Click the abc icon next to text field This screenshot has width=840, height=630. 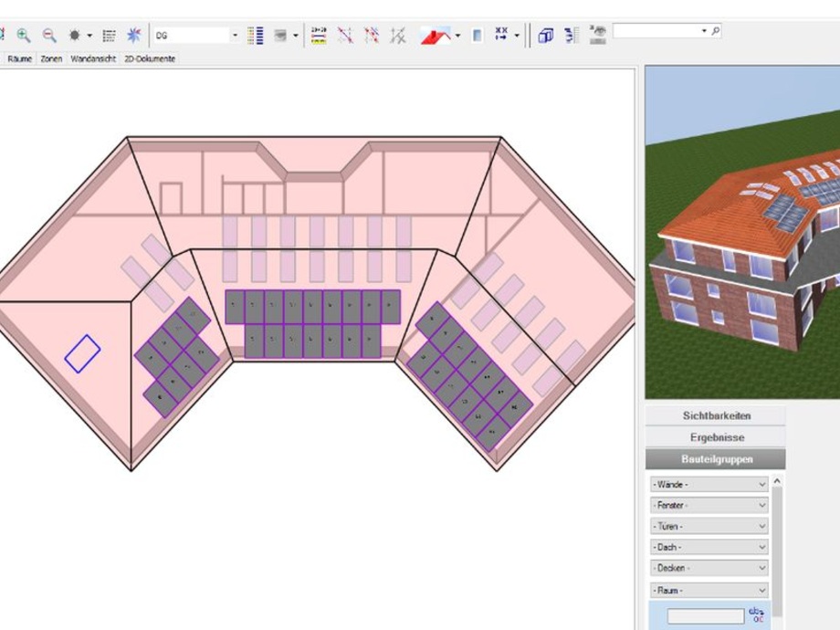point(756,615)
